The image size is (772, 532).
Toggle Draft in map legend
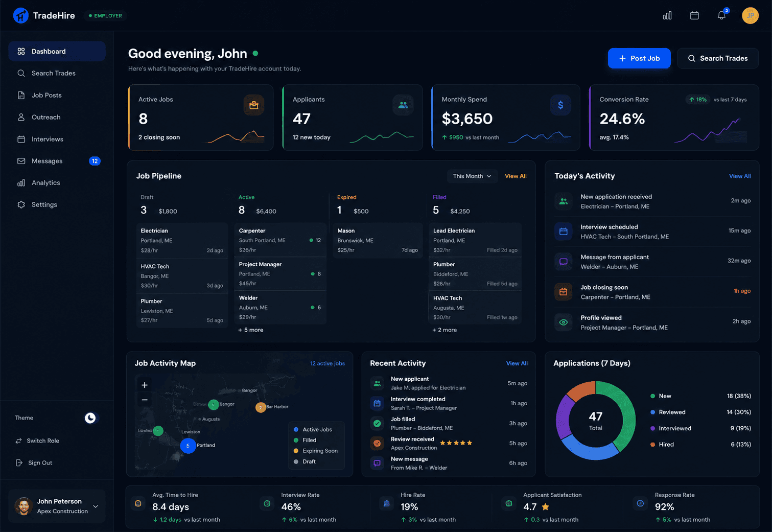coord(305,461)
